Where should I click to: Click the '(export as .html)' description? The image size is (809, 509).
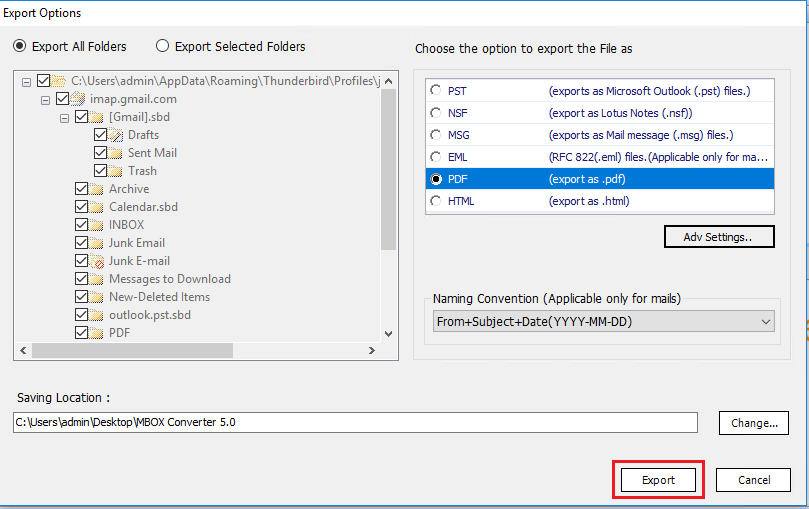(589, 201)
